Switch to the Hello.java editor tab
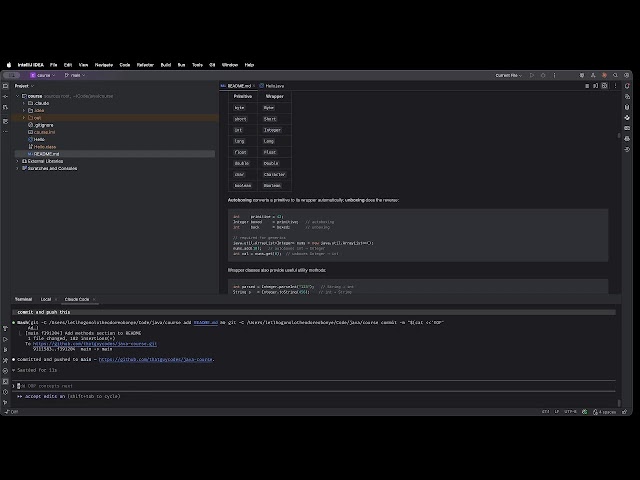The width and height of the screenshot is (640, 480). coord(272,86)
